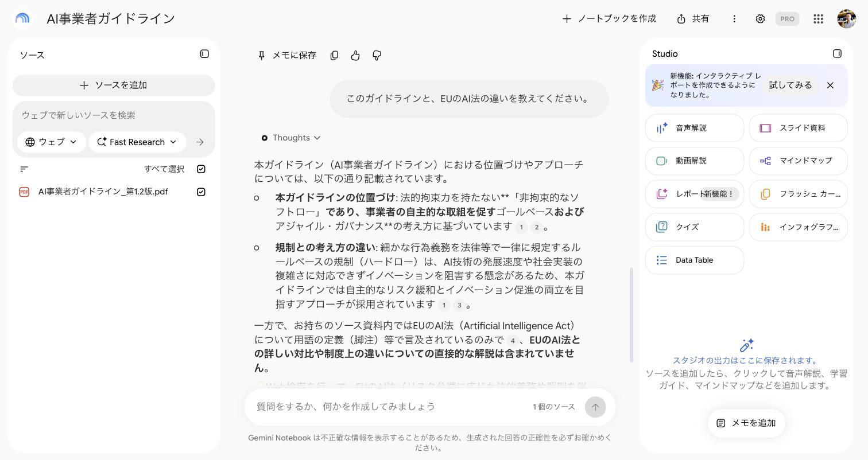Open the Google apps grid
Image resolution: width=868 pixels, height=460 pixels.
click(819, 19)
